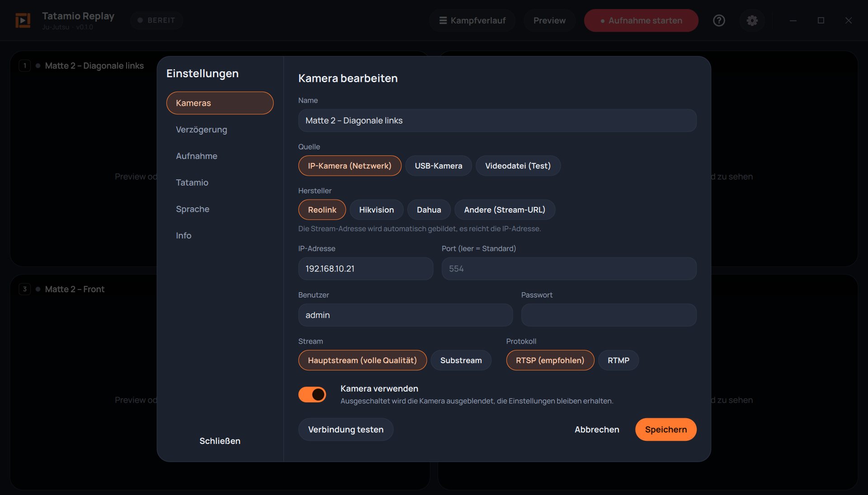Save camera with Speichern button

tap(666, 430)
